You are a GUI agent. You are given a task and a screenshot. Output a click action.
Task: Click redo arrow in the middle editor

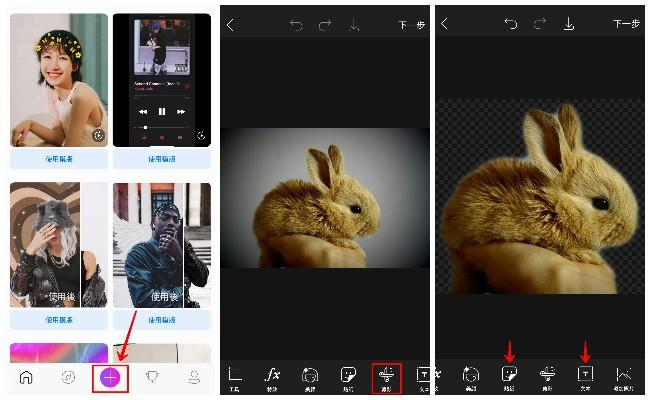pos(325,25)
